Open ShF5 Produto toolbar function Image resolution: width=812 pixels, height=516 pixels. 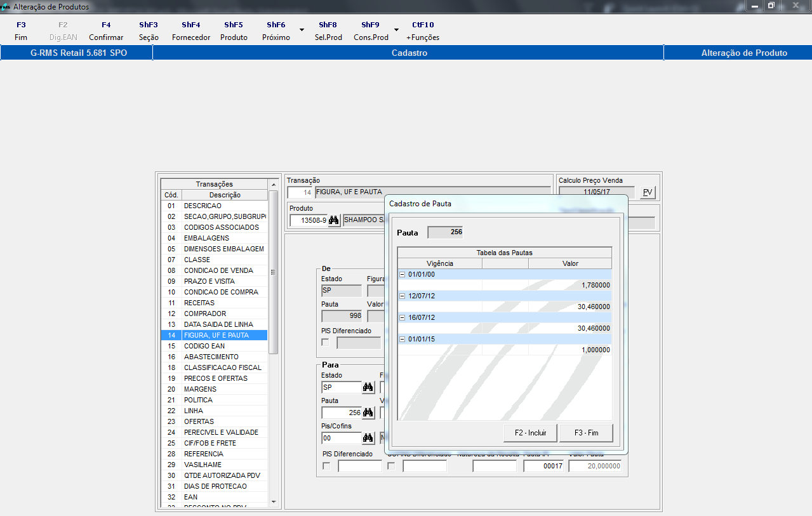coord(234,31)
